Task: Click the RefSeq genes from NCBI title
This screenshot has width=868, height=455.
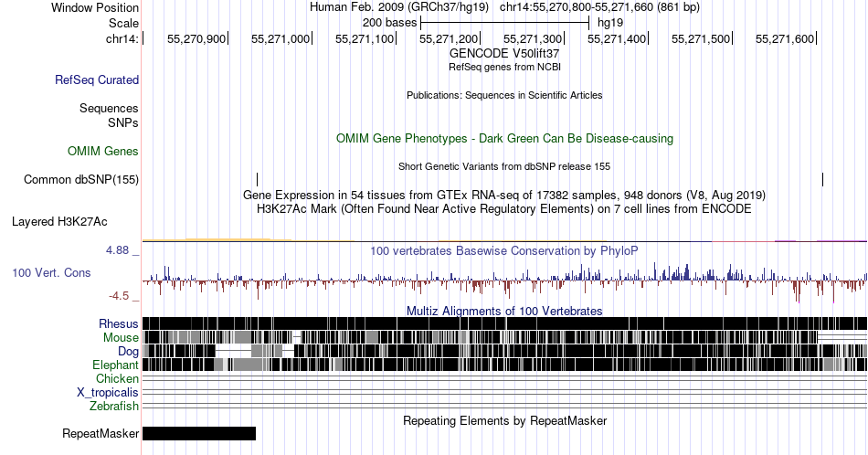Action: [x=504, y=67]
